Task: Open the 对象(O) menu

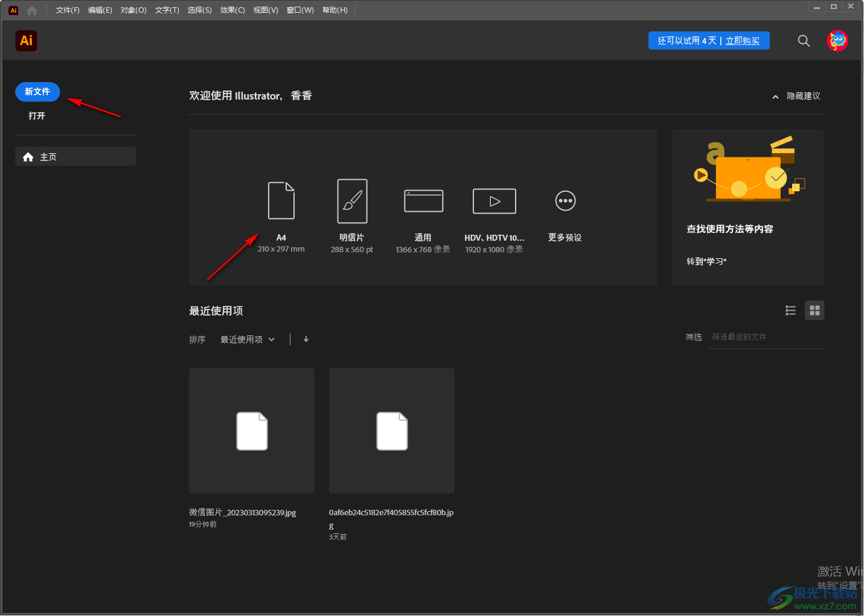Action: pos(133,10)
